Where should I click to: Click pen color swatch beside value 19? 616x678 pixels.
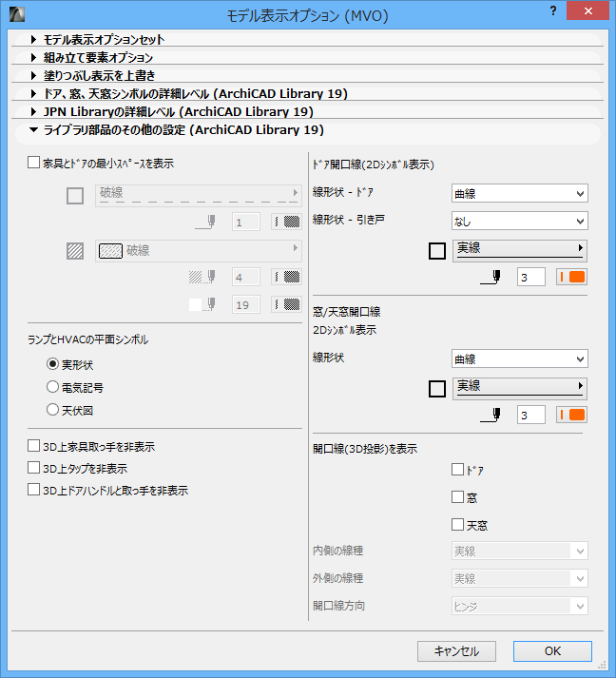coord(286,304)
